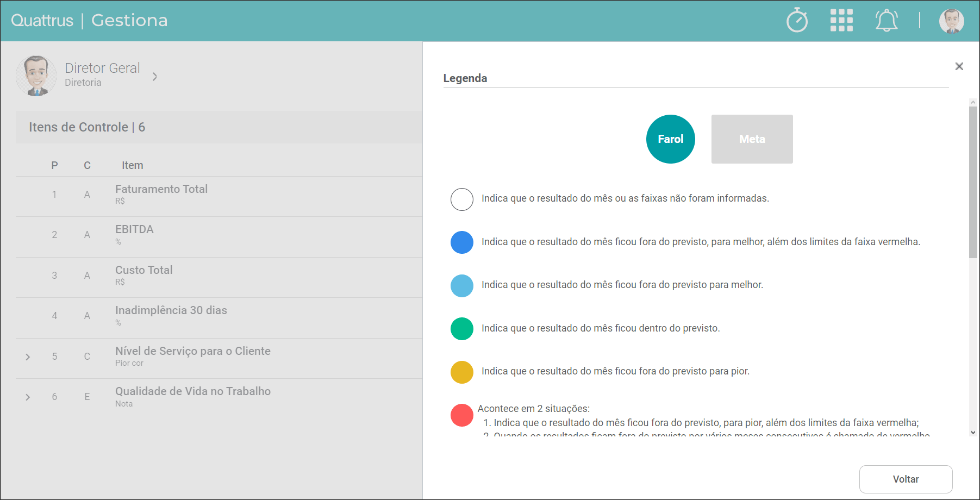Select the Farol legend tab
The width and height of the screenshot is (980, 500).
pyautogui.click(x=671, y=139)
